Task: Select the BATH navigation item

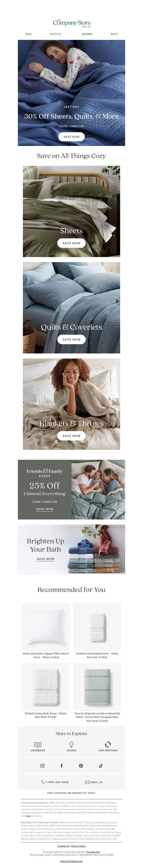Action: pos(114,34)
